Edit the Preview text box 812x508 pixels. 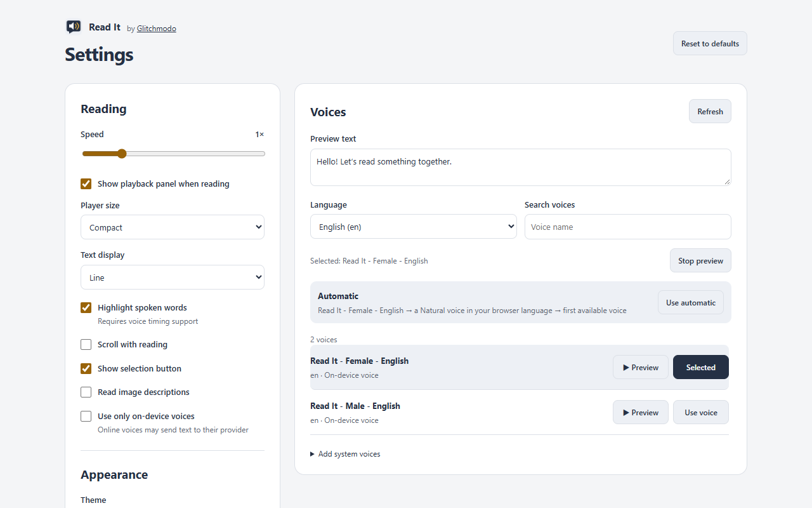(520, 167)
